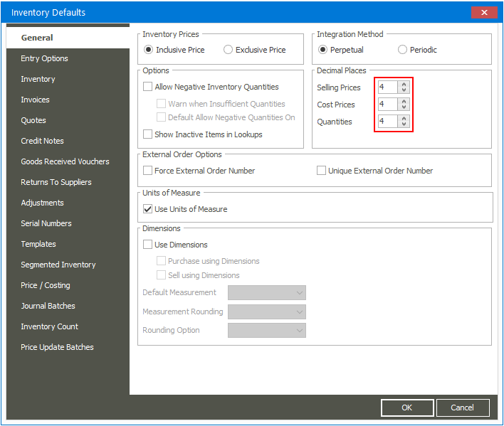
Task: Click the Selling Prices decimal value field
Action: click(x=387, y=87)
